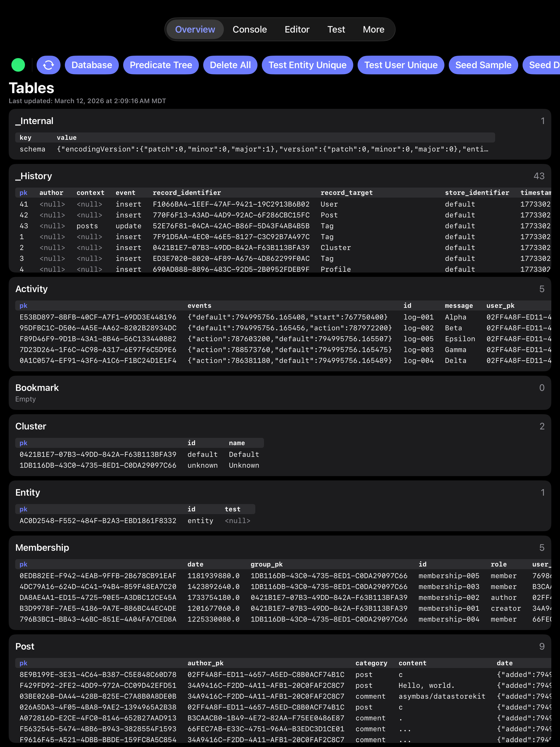560x747 pixels.
Task: Select the membership-005 id cell
Action: click(449, 576)
